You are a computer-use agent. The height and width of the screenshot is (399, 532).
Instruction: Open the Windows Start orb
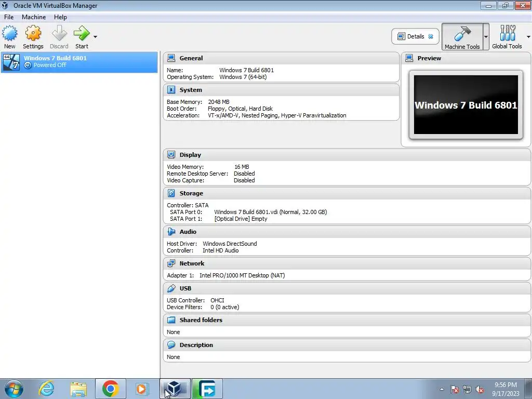(x=14, y=389)
